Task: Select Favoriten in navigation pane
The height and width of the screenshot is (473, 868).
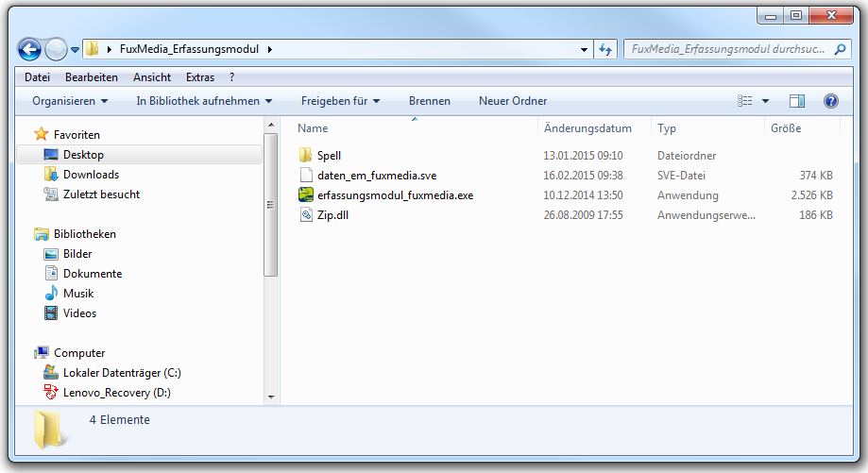Action: [77, 134]
